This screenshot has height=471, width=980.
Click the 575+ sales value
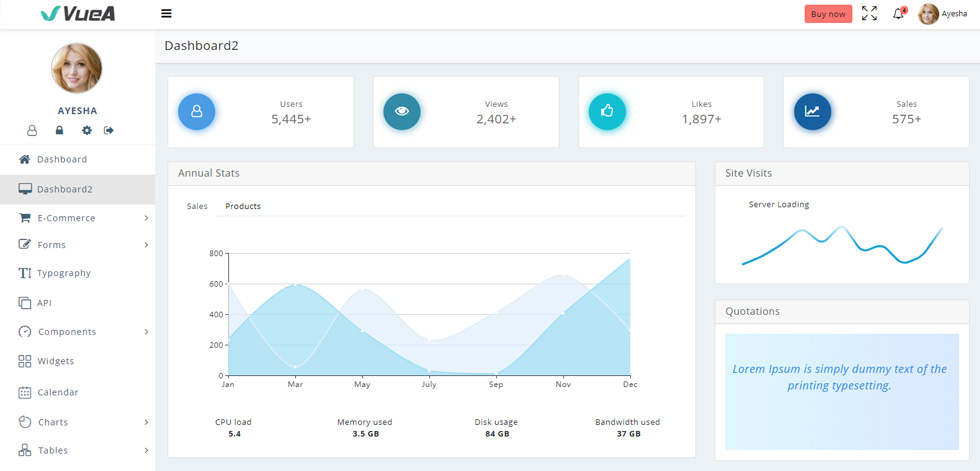(906, 119)
